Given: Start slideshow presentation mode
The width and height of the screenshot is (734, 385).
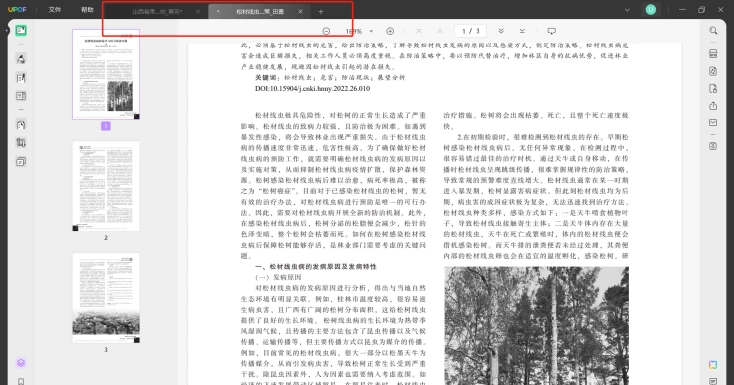Looking at the screenshot, I should tap(551, 31).
